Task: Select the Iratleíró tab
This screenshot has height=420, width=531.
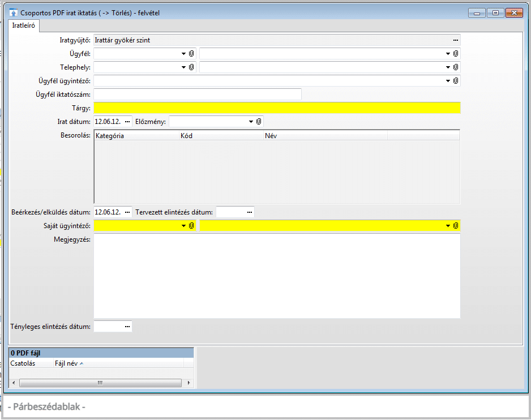Action: pos(24,25)
